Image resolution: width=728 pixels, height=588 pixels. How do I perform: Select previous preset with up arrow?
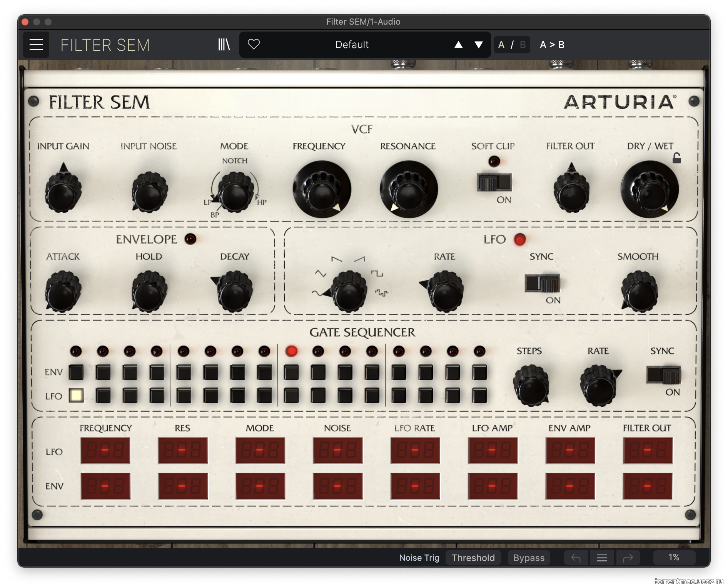458,45
